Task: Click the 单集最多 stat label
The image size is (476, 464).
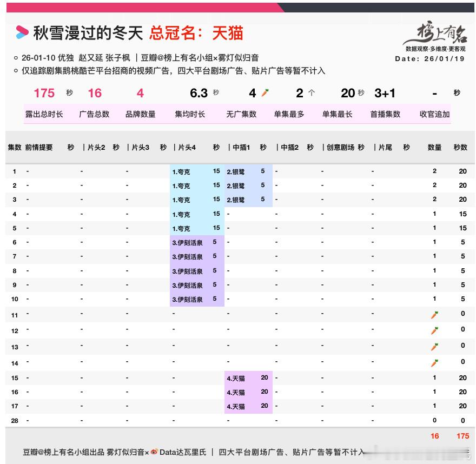Action: coord(289,114)
